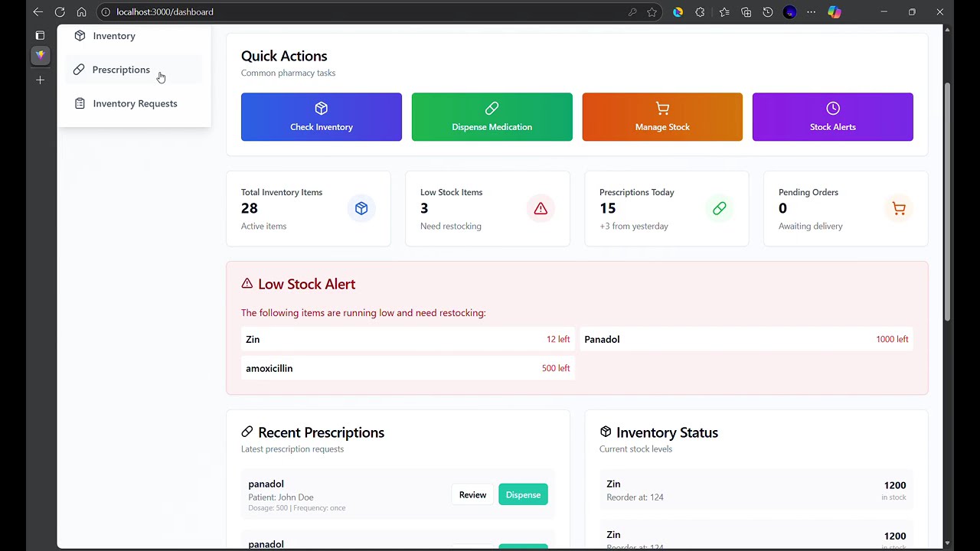
Task: Add page to favorites with the star icon
Action: (x=652, y=12)
